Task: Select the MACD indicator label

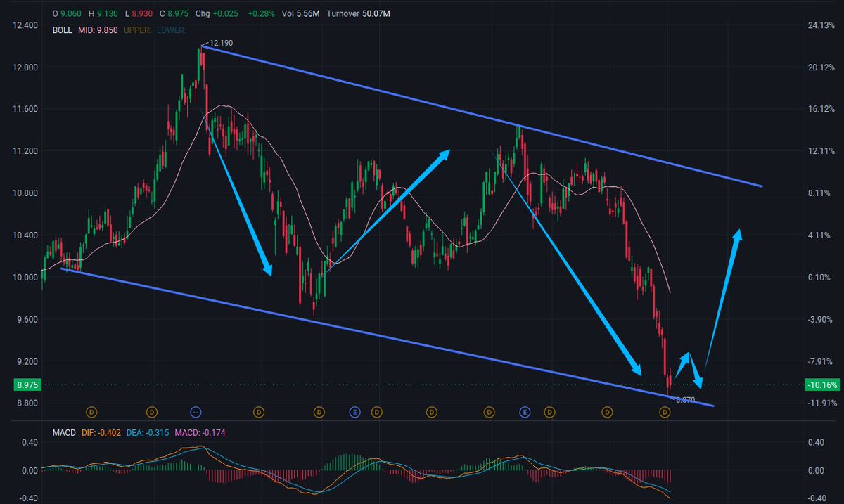Action: point(64,432)
